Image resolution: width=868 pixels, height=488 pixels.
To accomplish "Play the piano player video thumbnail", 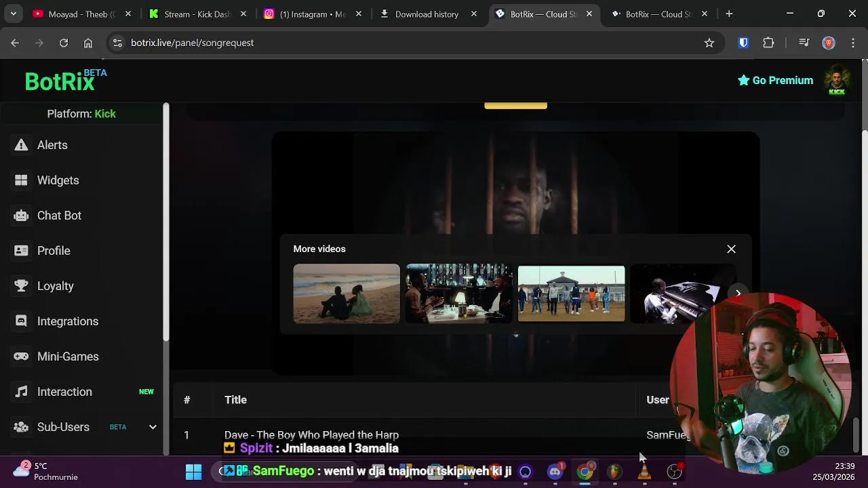I will pos(684,293).
